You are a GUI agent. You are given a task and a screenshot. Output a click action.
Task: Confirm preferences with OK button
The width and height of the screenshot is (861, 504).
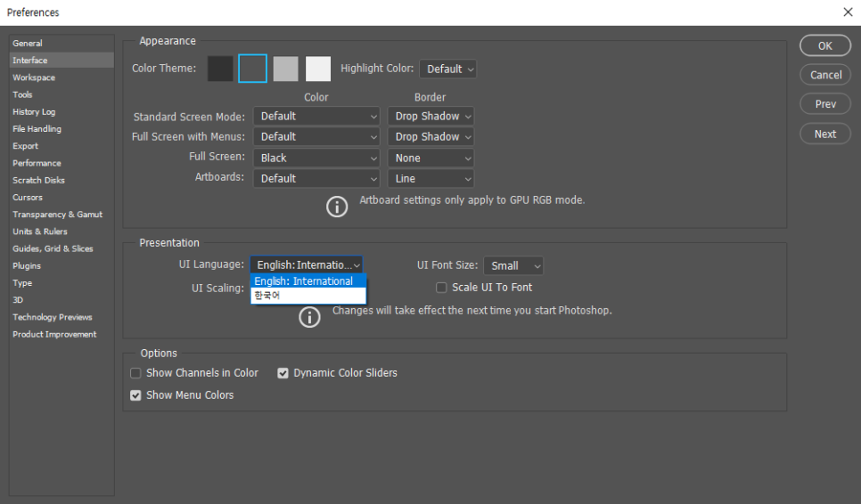coord(824,46)
